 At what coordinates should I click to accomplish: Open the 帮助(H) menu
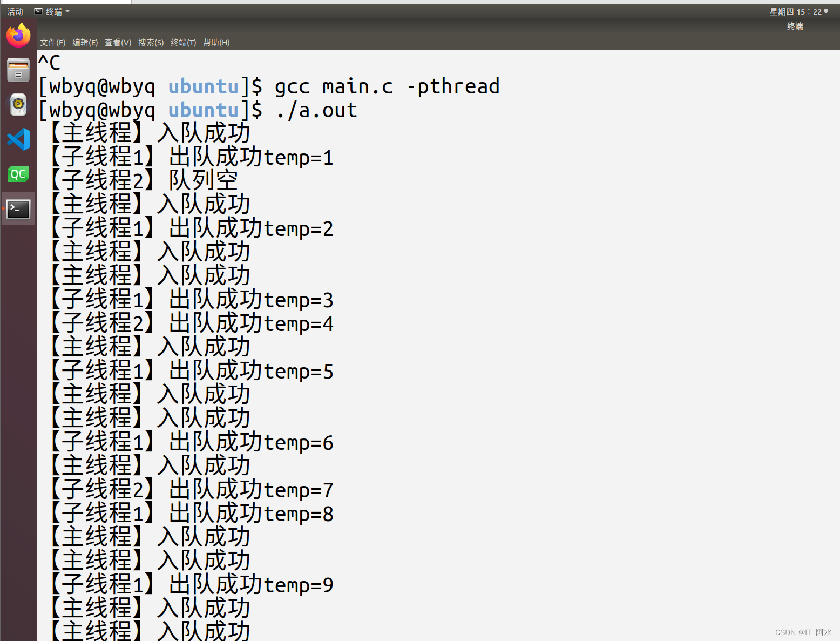216,43
